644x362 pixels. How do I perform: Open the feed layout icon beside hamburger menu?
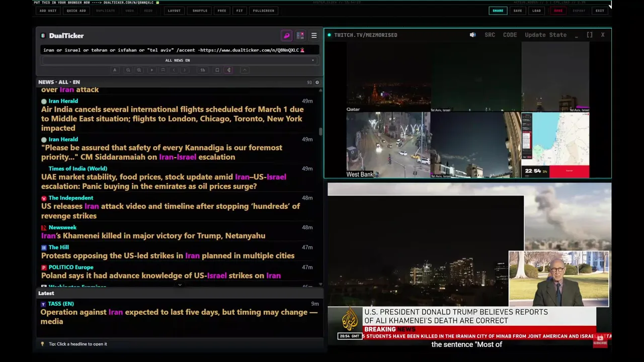pyautogui.click(x=300, y=36)
